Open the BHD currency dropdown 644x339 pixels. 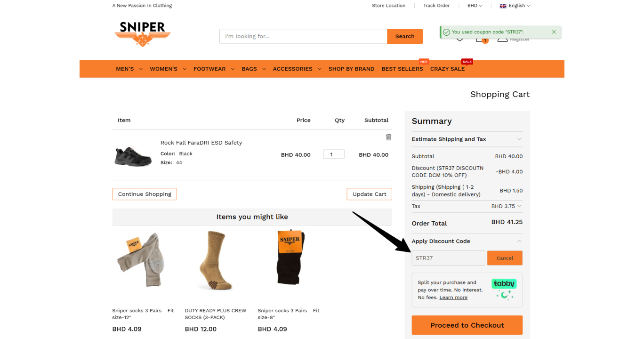click(475, 6)
